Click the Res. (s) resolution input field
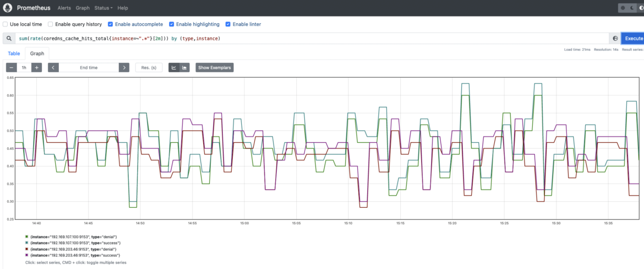Viewport: 644px width, 269px height. point(149,67)
